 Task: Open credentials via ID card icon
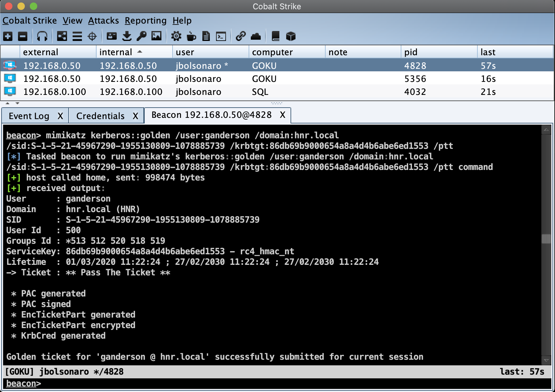click(x=112, y=36)
